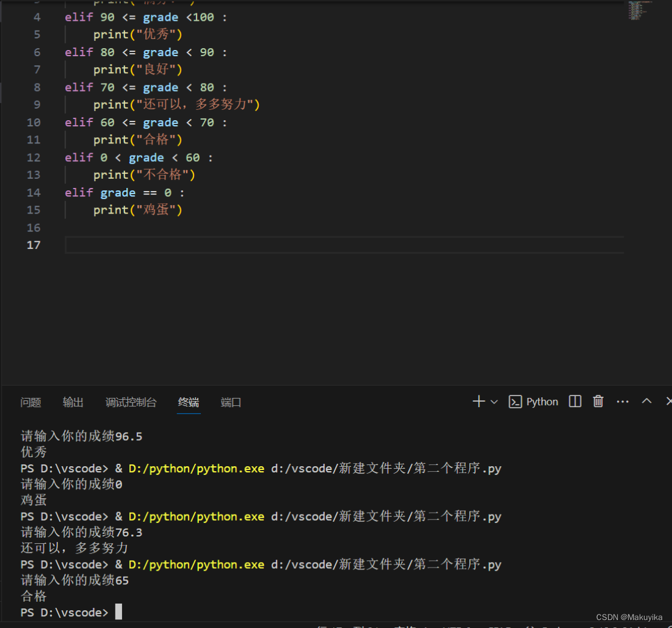The height and width of the screenshot is (628, 672).
Task: Open the 调试控制台 tab
Action: coord(131,402)
